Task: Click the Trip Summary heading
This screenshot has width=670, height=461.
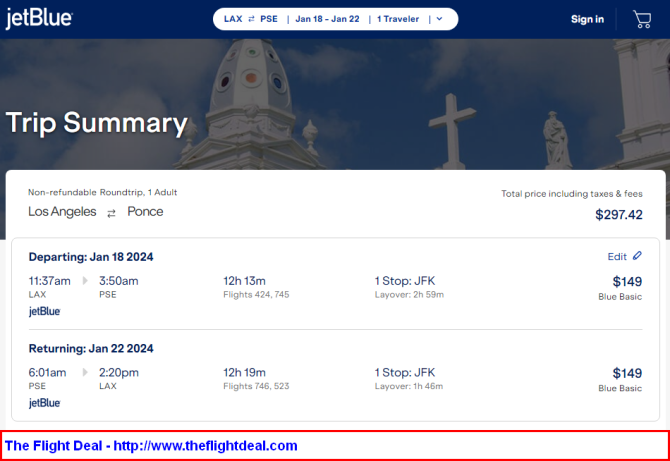Action: pos(97,123)
